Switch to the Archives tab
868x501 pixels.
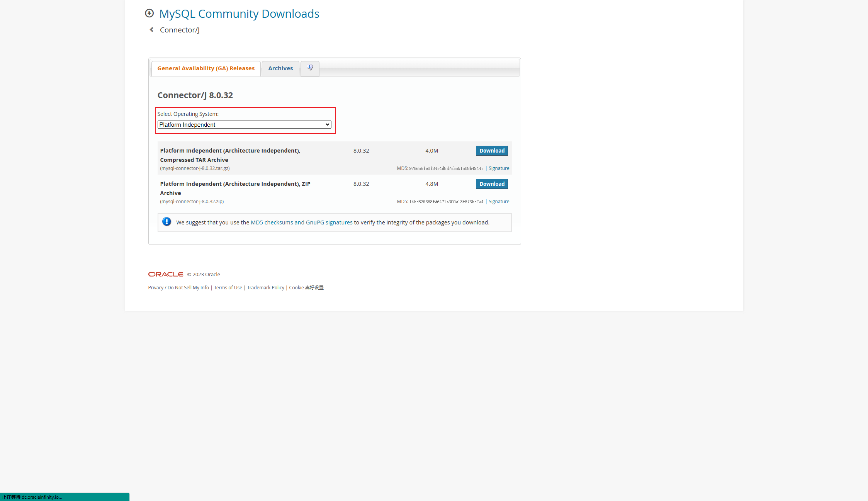tap(280, 68)
